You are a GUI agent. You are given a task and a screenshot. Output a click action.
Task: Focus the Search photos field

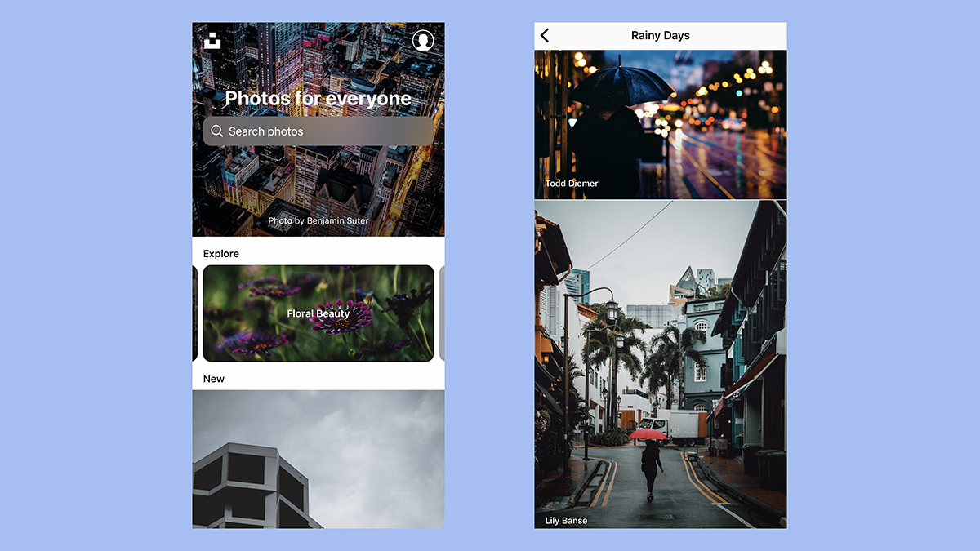[318, 131]
